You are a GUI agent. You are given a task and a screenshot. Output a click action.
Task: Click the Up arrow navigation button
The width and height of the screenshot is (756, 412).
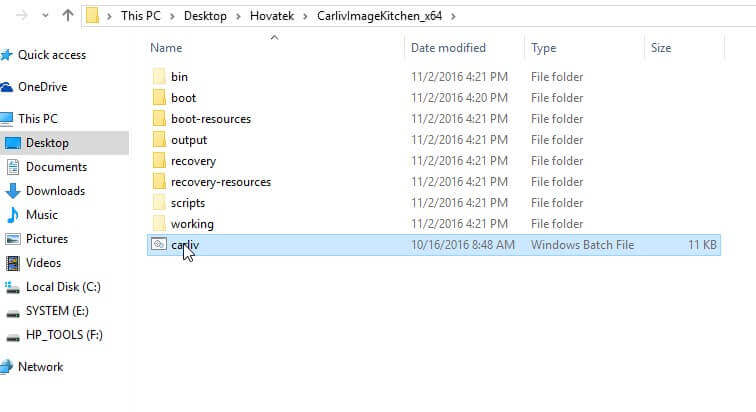coord(68,16)
